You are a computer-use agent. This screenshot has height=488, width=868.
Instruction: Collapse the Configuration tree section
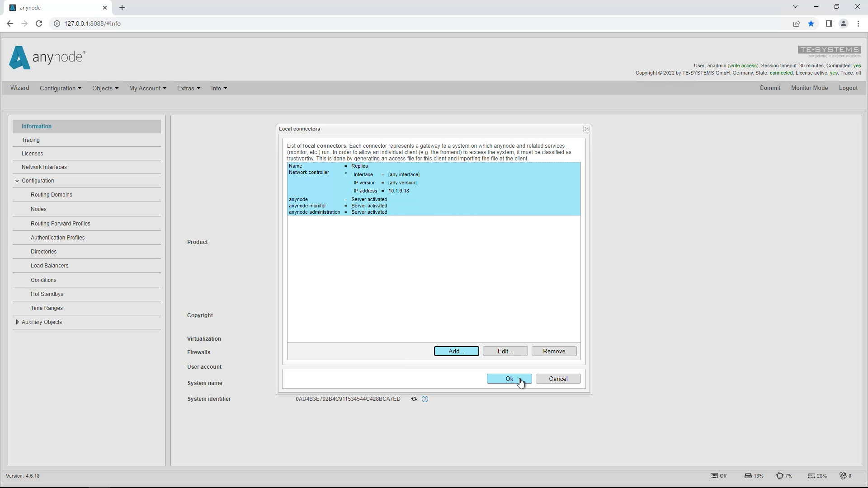pos(17,181)
